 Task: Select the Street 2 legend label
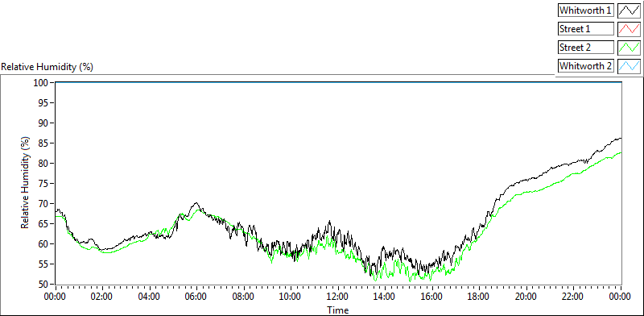pos(586,48)
